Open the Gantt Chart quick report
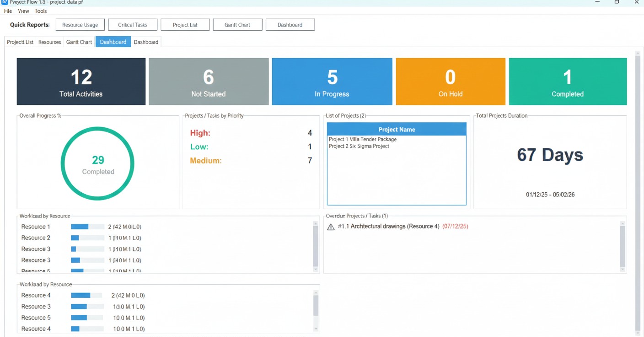 (237, 24)
